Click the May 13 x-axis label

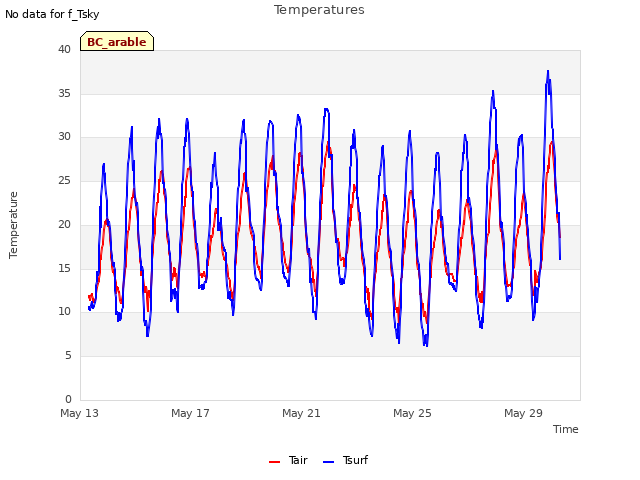[79, 413]
